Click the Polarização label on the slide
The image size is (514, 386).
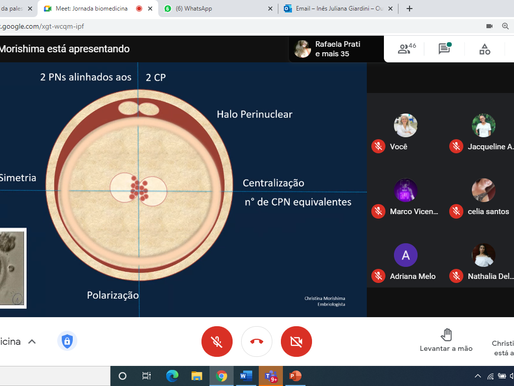[113, 295]
